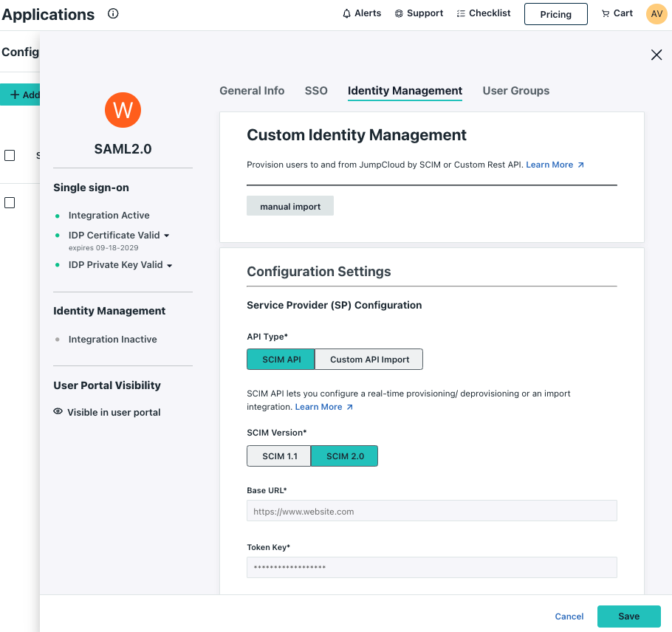The width and height of the screenshot is (672, 632).
Task: Close the SAML2.0 configuration panel
Action: pos(656,55)
